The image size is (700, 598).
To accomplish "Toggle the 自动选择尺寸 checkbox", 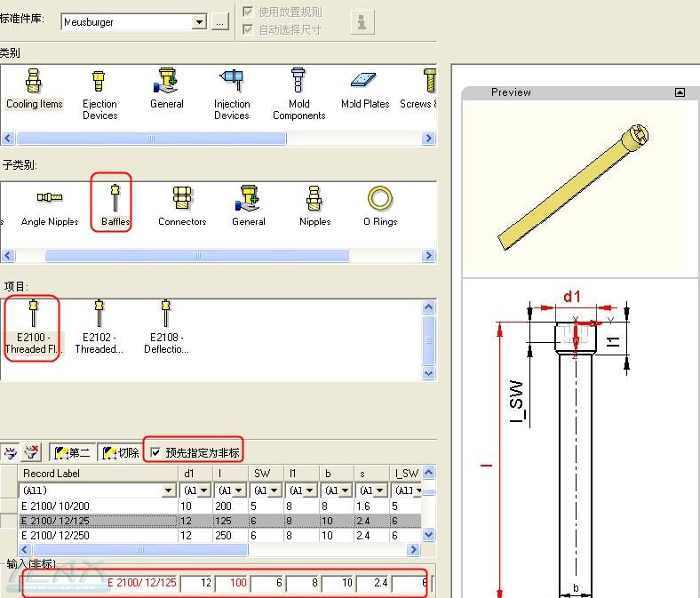I will click(x=249, y=29).
